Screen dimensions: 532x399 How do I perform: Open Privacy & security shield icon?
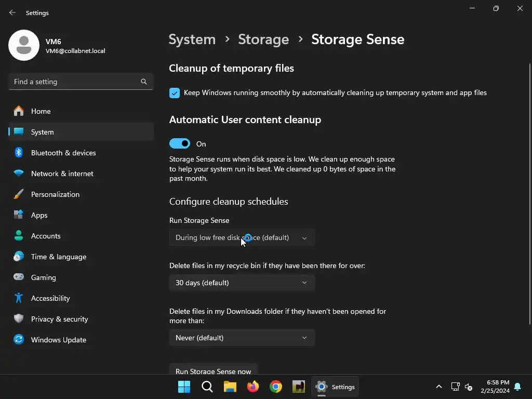(19, 319)
